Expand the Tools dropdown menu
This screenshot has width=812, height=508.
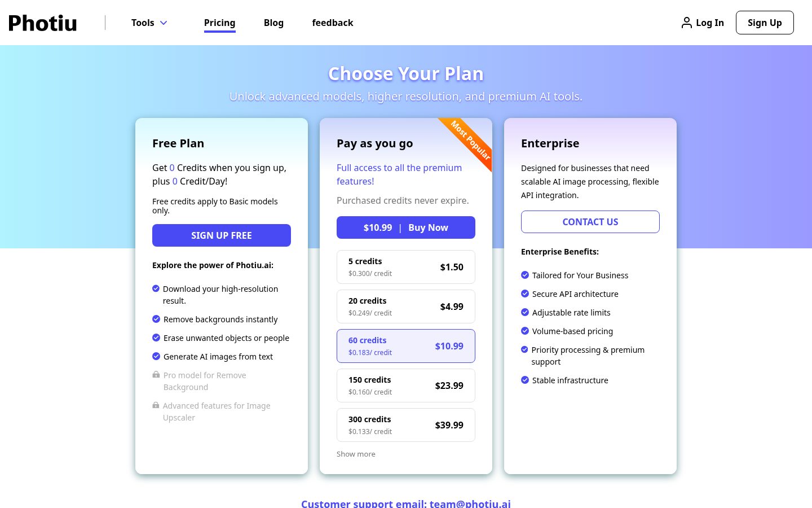(x=149, y=23)
